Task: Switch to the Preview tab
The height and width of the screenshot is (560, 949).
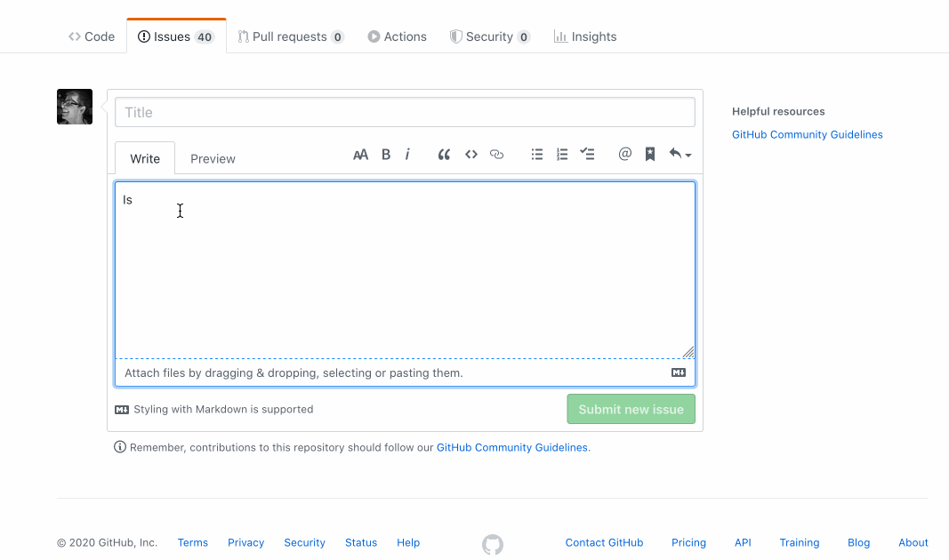Action: [x=213, y=157]
